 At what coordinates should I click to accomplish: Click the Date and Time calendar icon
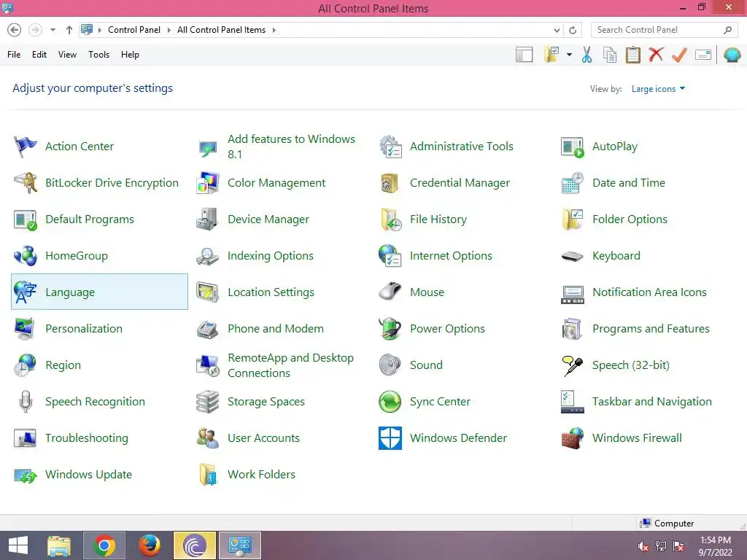573,183
